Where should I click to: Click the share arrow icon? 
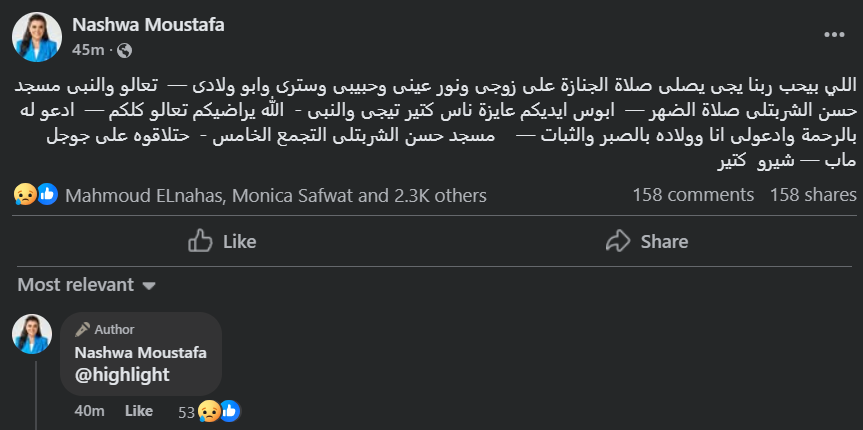click(619, 241)
